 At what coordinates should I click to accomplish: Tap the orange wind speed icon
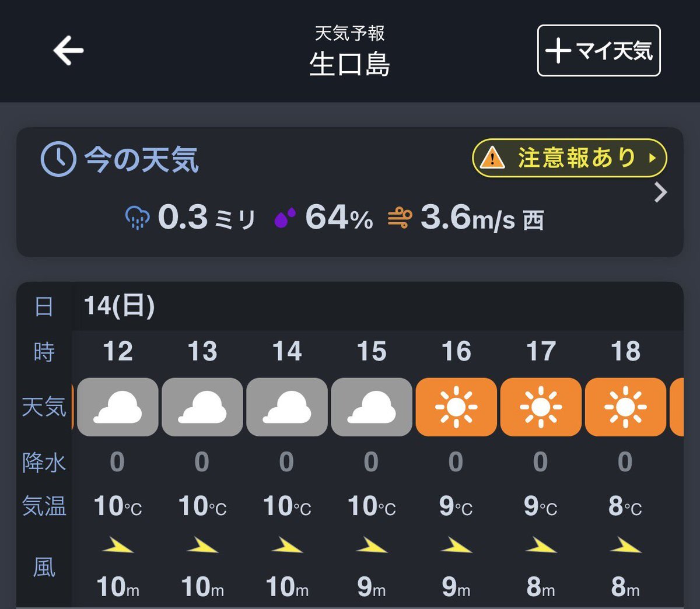click(400, 218)
